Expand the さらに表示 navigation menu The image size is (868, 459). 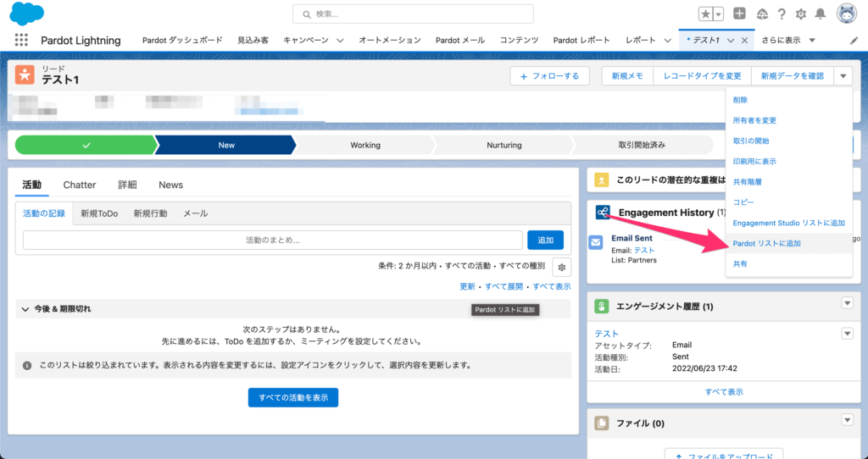coord(788,40)
